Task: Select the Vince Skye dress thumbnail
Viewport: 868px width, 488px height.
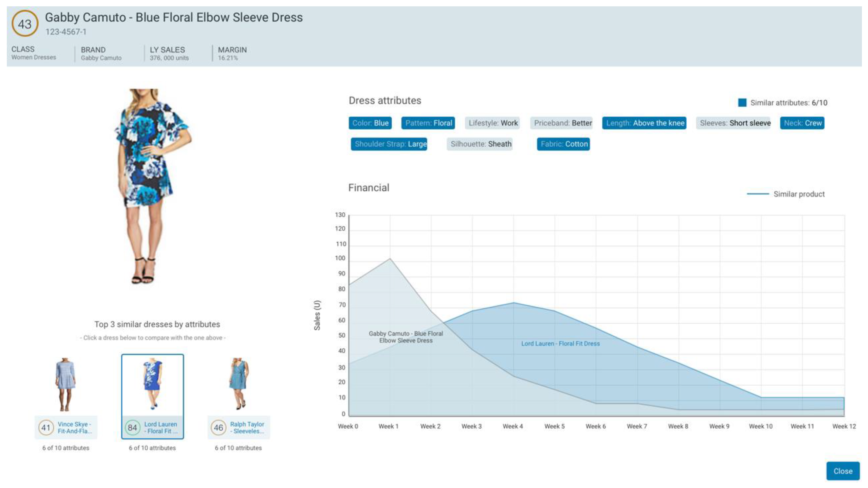Action: 65,385
